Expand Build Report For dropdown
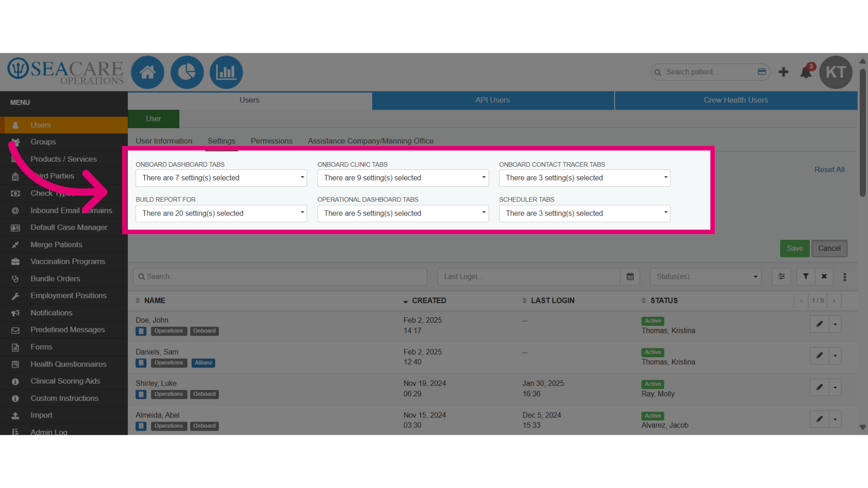868x488 pixels. tap(221, 213)
